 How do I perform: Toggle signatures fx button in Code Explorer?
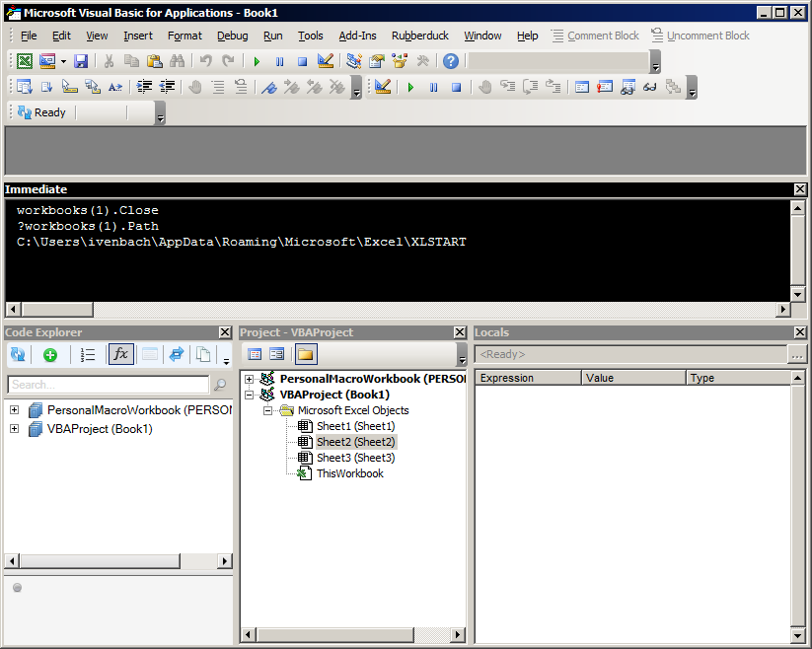[x=121, y=354]
